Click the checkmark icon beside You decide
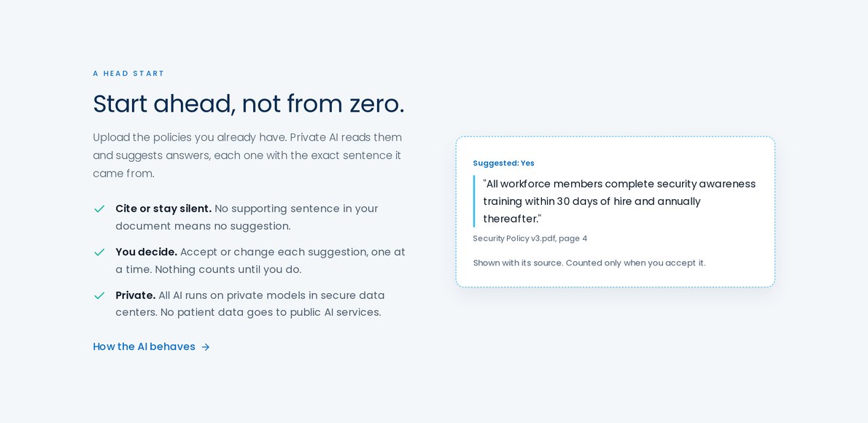868x423 pixels. coord(99,252)
